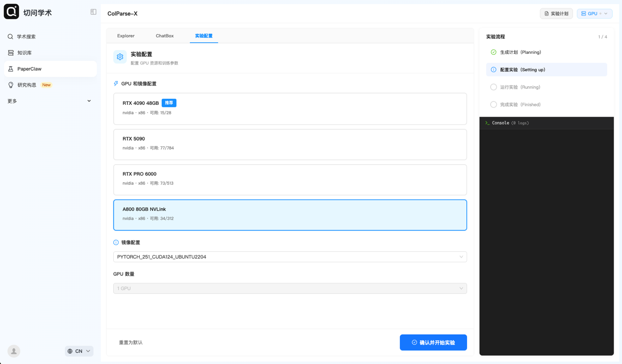Click the sidebar collapse icon
Screen dimensions: 622x364
coord(93,12)
